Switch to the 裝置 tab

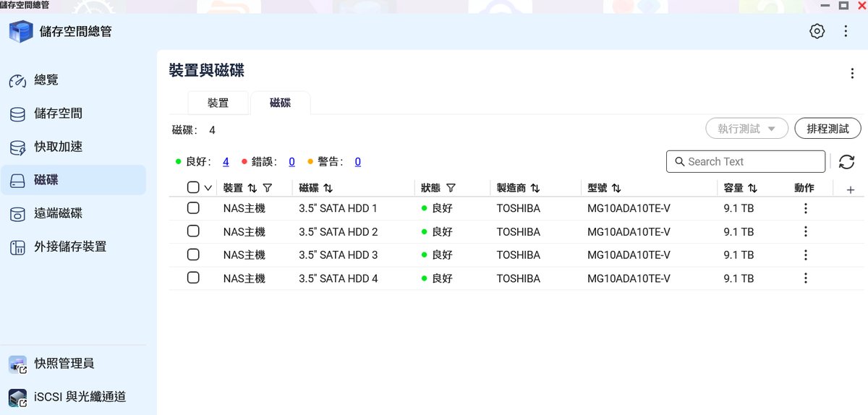[218, 103]
